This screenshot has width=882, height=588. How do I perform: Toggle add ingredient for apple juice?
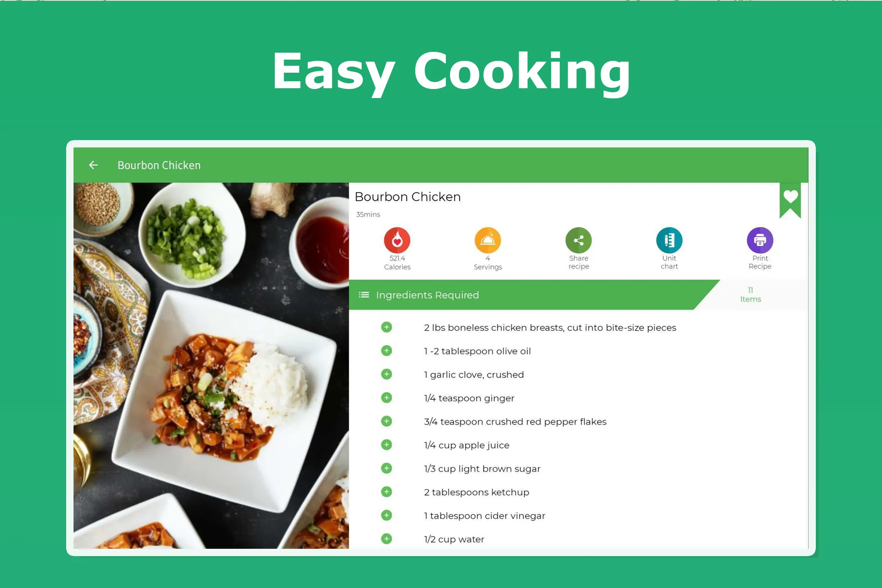pyautogui.click(x=387, y=445)
